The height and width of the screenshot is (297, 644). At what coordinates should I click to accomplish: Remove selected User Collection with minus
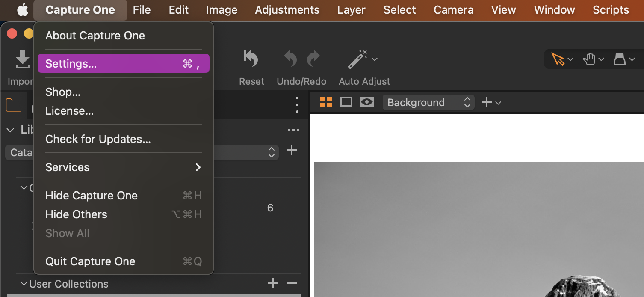pyautogui.click(x=291, y=283)
